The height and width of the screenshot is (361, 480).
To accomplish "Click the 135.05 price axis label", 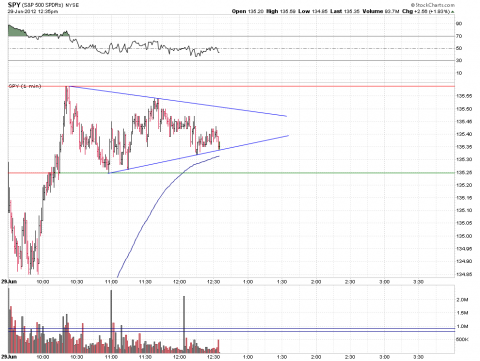I will [464, 223].
